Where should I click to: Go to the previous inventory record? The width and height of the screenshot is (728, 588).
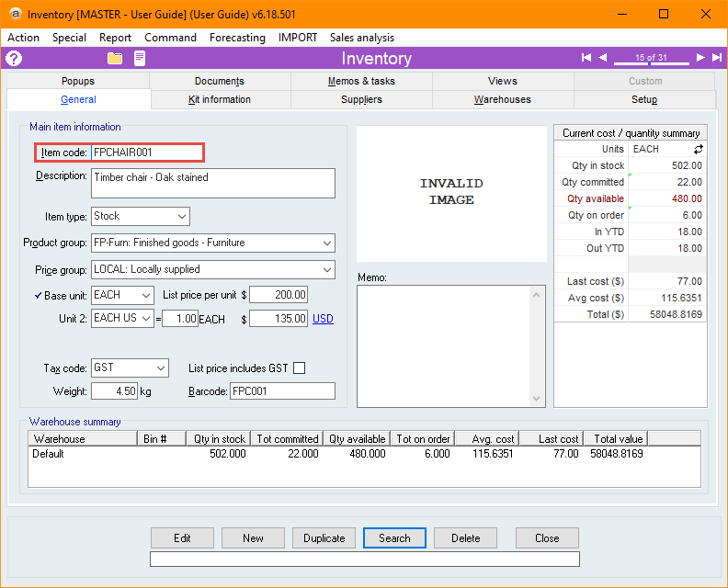[x=603, y=58]
